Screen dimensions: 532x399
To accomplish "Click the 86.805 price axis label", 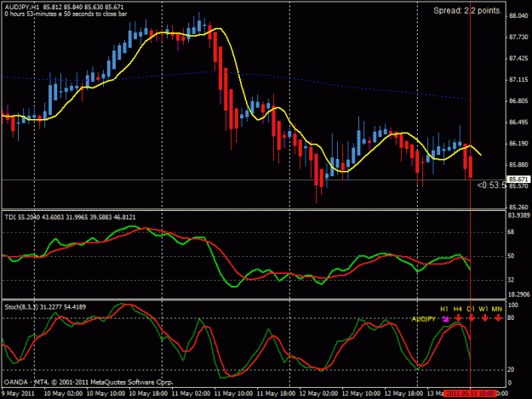I will pos(518,101).
